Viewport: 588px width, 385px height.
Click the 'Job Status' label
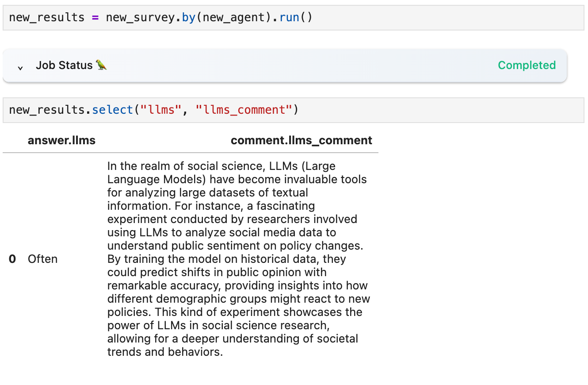pos(64,65)
